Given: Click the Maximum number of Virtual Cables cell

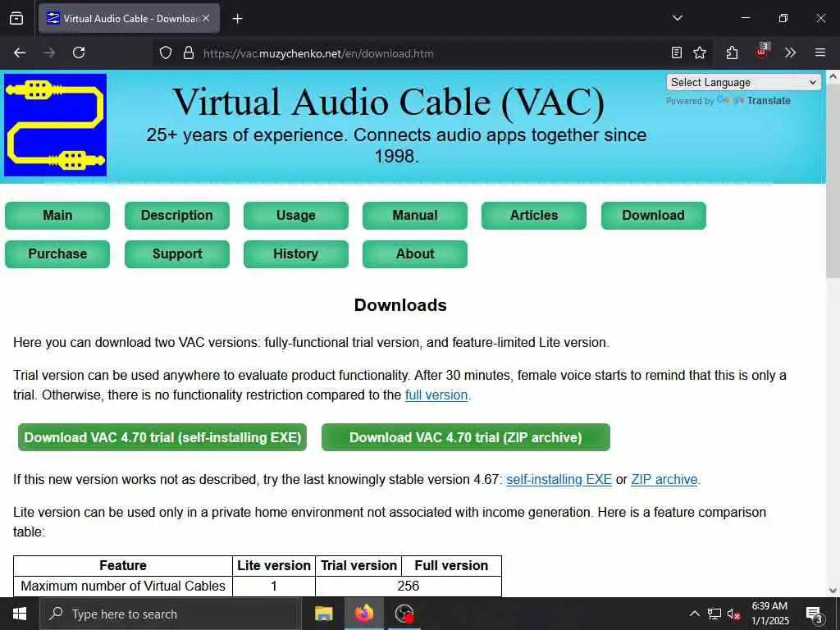Looking at the screenshot, I should pyautogui.click(x=123, y=586).
